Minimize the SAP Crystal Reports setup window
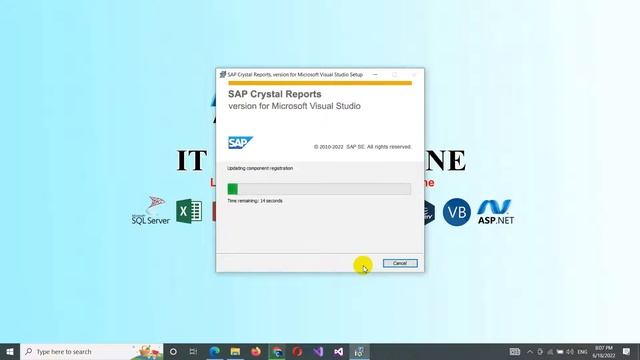 [375, 75]
